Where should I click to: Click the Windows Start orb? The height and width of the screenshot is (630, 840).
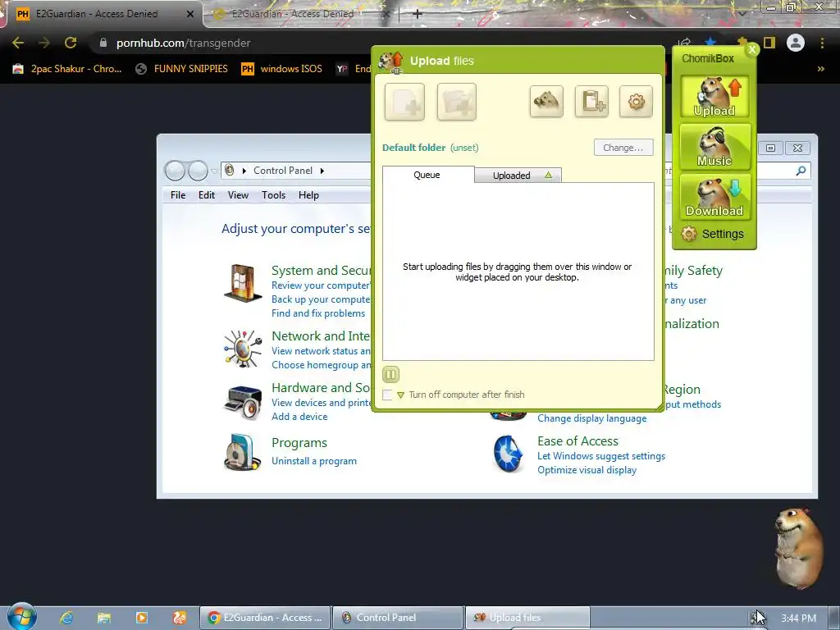[x=22, y=617]
